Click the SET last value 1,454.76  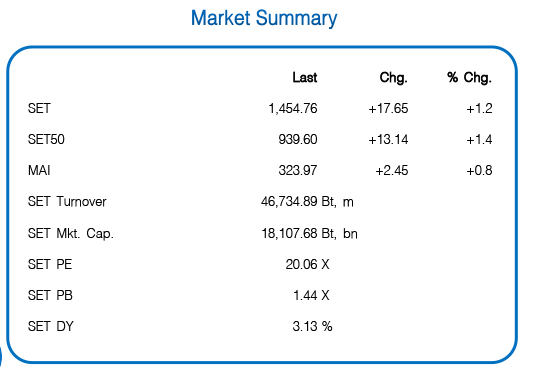(293, 108)
